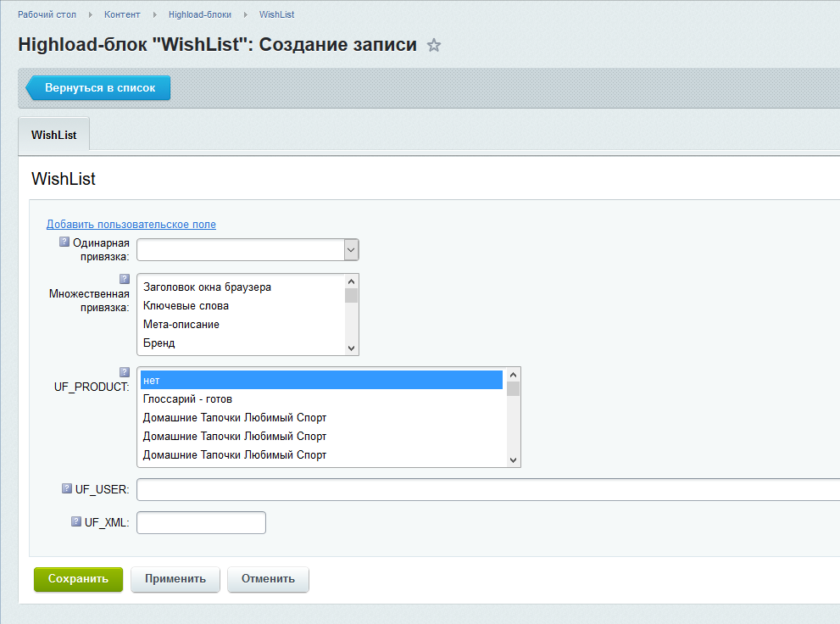Select "Глоссарий - готов" in UF_PRODUCT list

click(188, 399)
